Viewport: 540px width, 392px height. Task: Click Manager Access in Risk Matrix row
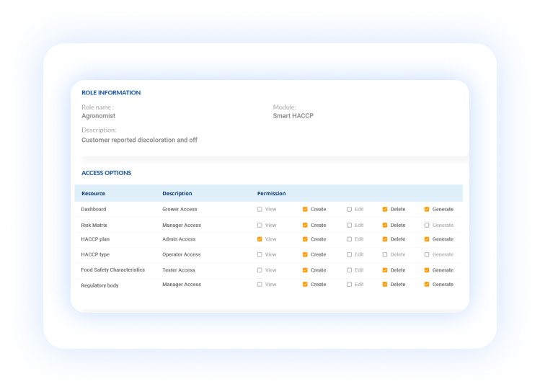(182, 225)
